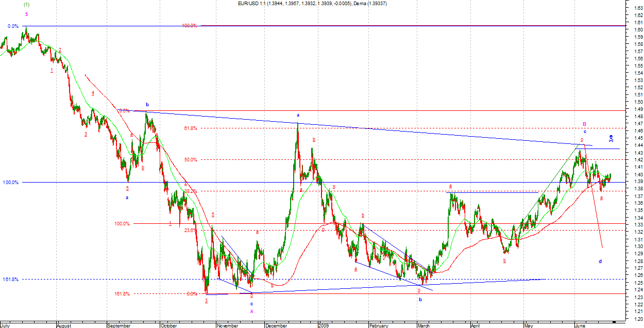This screenshot has width=644, height=328.
Task: Select the magenta 5 wave label
Action: [27, 14]
